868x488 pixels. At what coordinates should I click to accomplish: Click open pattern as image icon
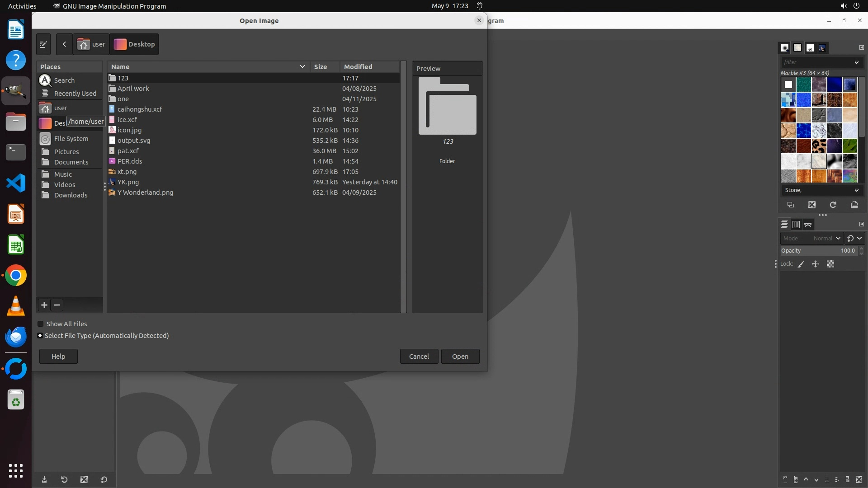click(x=854, y=205)
